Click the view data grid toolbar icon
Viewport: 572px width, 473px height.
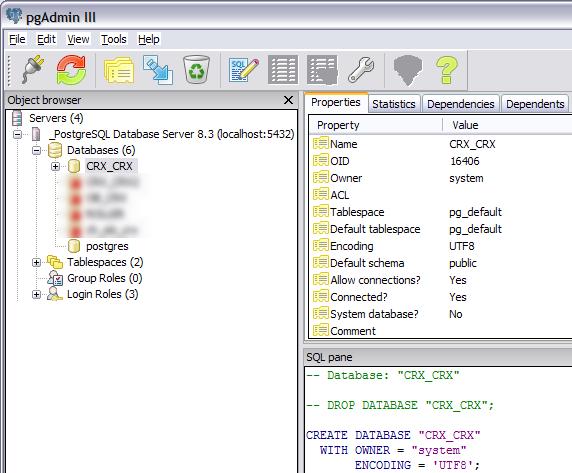[x=283, y=70]
